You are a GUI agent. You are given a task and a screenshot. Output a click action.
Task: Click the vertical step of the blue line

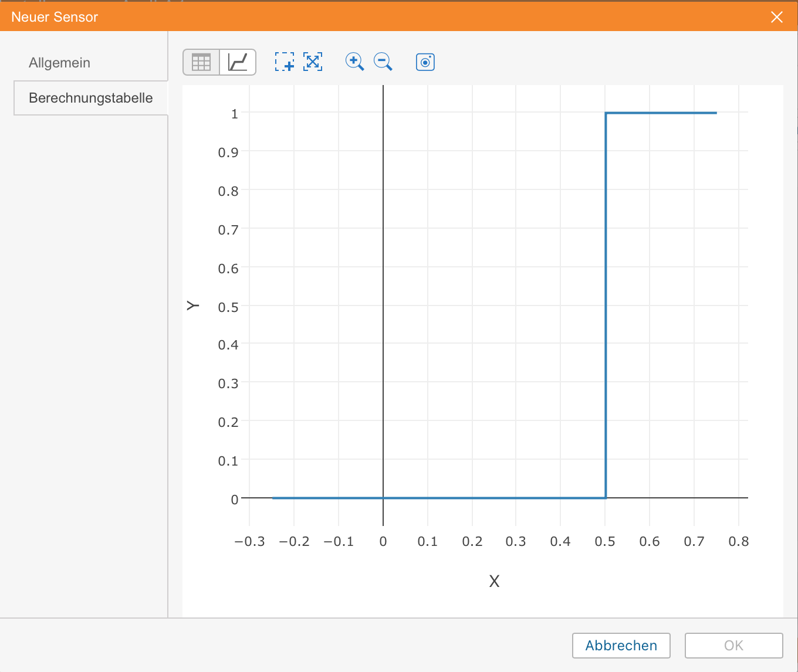click(x=606, y=305)
